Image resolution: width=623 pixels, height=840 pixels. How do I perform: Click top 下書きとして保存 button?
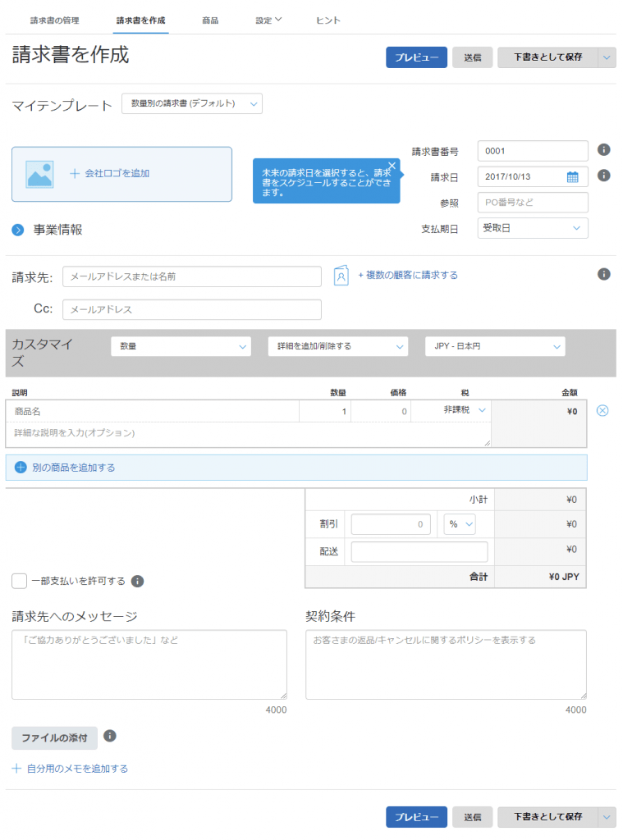click(548, 57)
